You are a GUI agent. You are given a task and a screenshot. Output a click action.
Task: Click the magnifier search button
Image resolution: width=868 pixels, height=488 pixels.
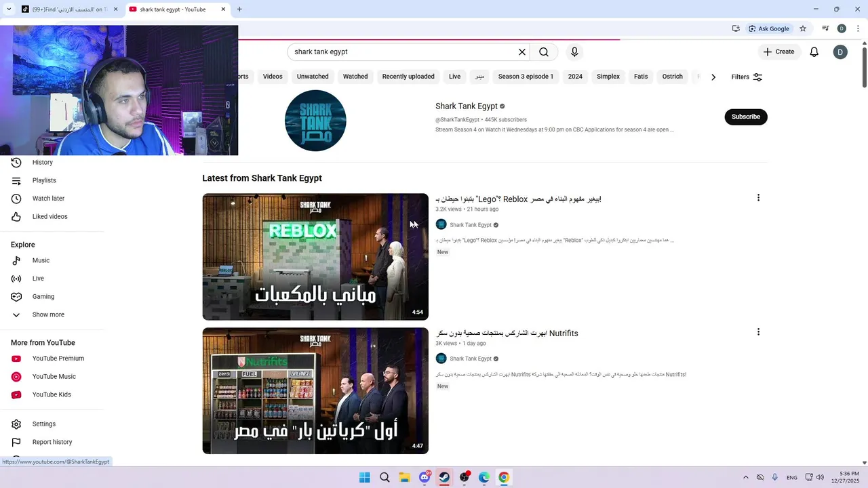coord(544,52)
